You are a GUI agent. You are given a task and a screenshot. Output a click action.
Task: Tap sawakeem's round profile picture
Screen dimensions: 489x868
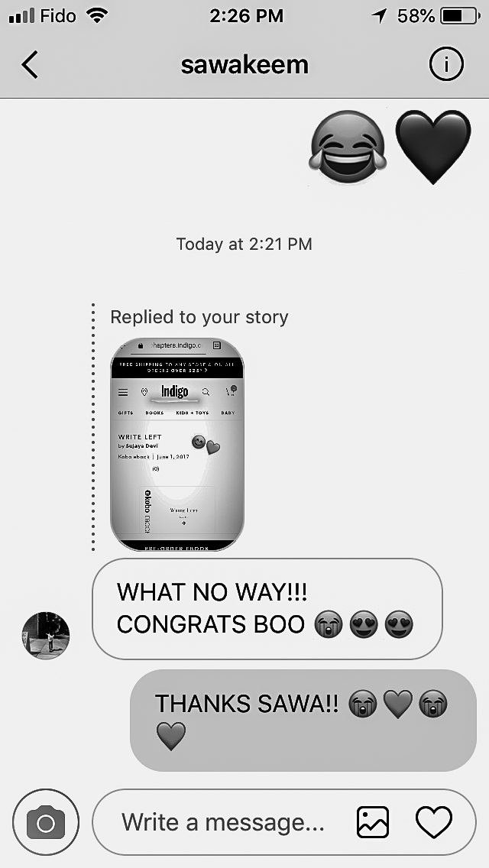(x=45, y=636)
